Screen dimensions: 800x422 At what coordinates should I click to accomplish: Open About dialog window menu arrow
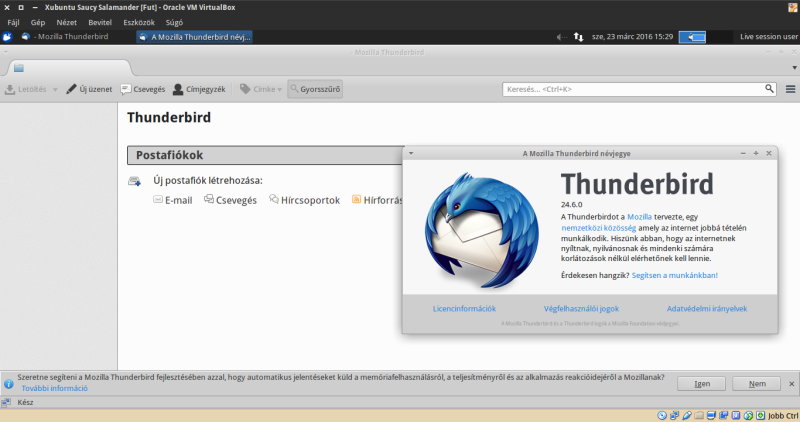tap(411, 153)
